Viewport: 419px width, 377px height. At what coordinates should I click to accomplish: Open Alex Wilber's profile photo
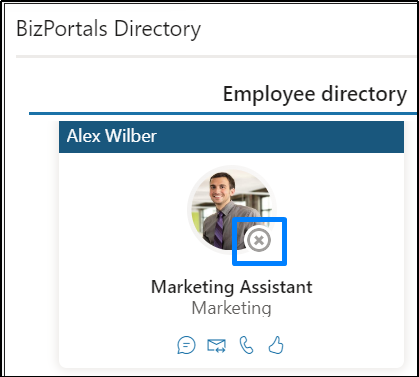click(x=231, y=209)
